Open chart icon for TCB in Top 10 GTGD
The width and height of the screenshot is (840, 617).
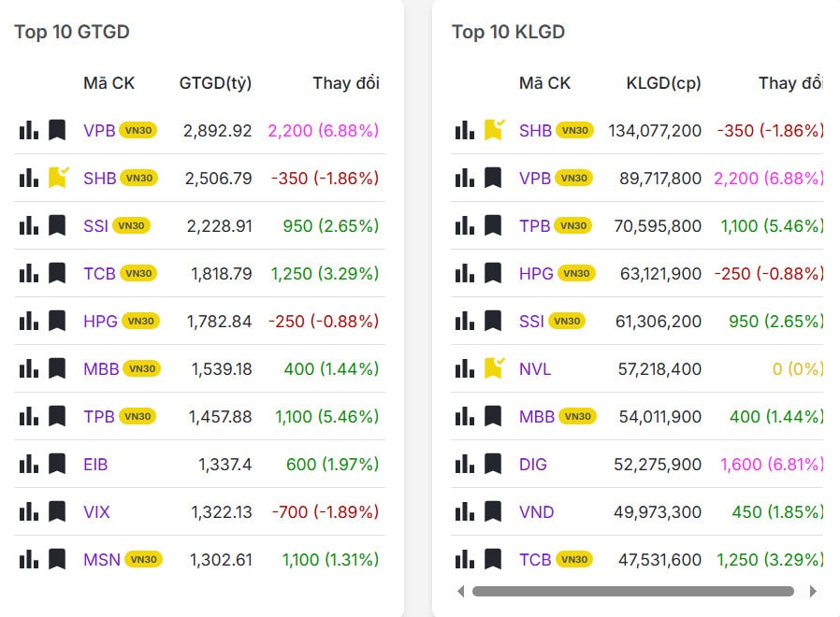29,273
